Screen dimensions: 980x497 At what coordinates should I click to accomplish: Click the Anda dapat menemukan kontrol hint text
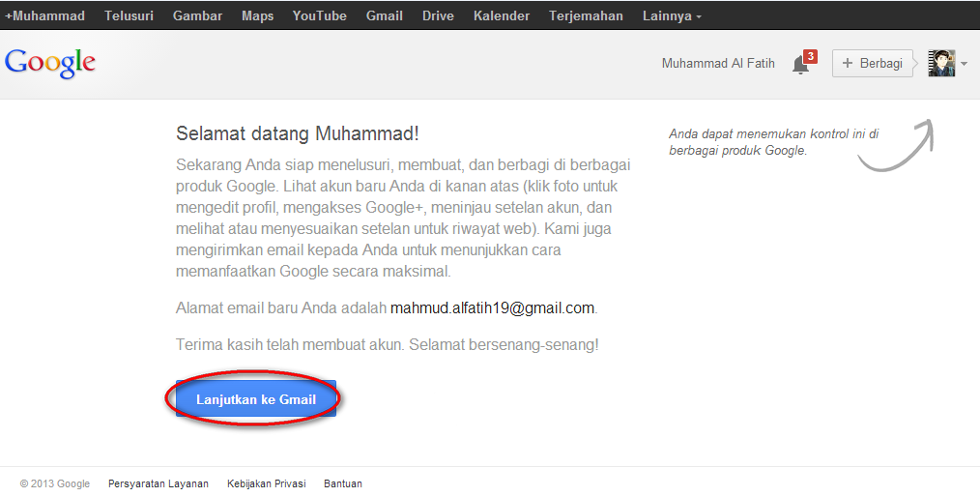(x=774, y=142)
